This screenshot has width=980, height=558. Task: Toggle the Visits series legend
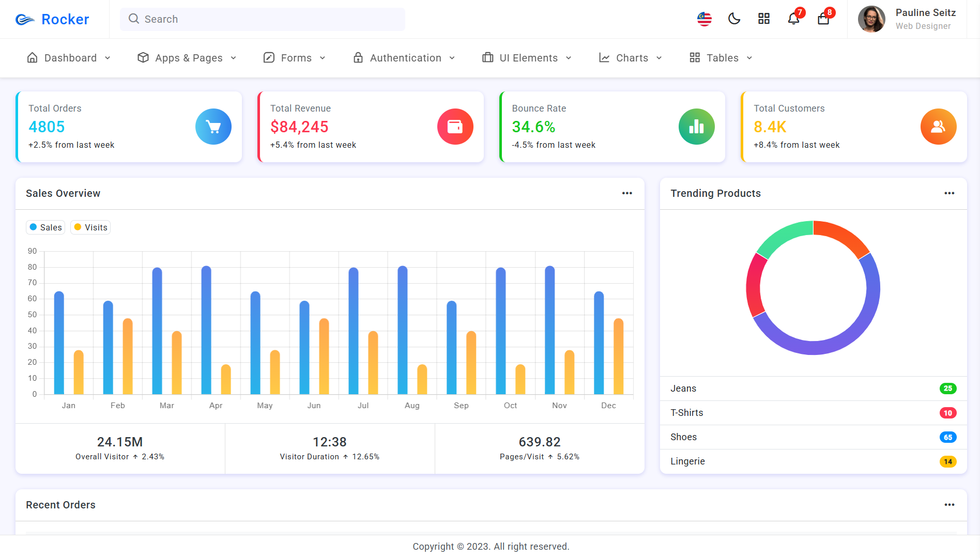[x=90, y=227]
